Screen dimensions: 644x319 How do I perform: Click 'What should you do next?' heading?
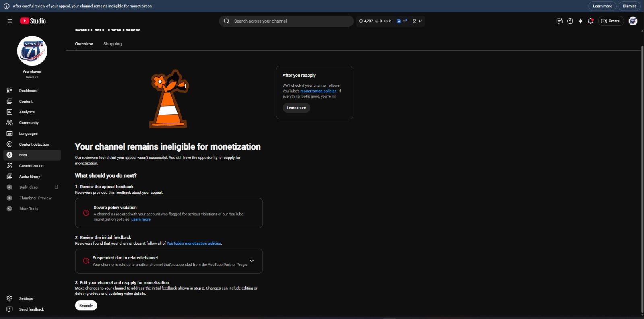(106, 176)
